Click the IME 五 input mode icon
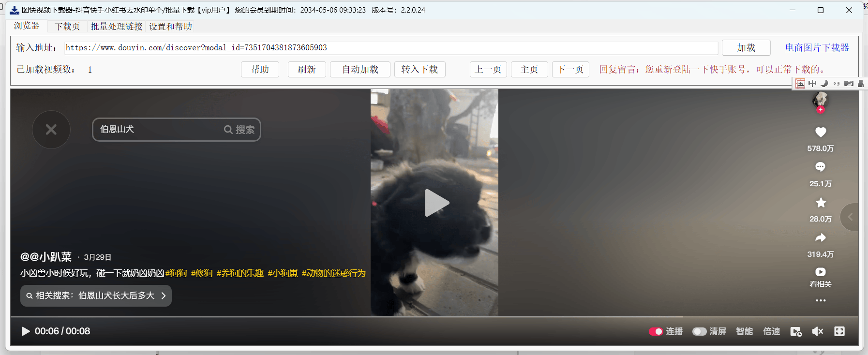The height and width of the screenshot is (355, 868). coord(800,84)
